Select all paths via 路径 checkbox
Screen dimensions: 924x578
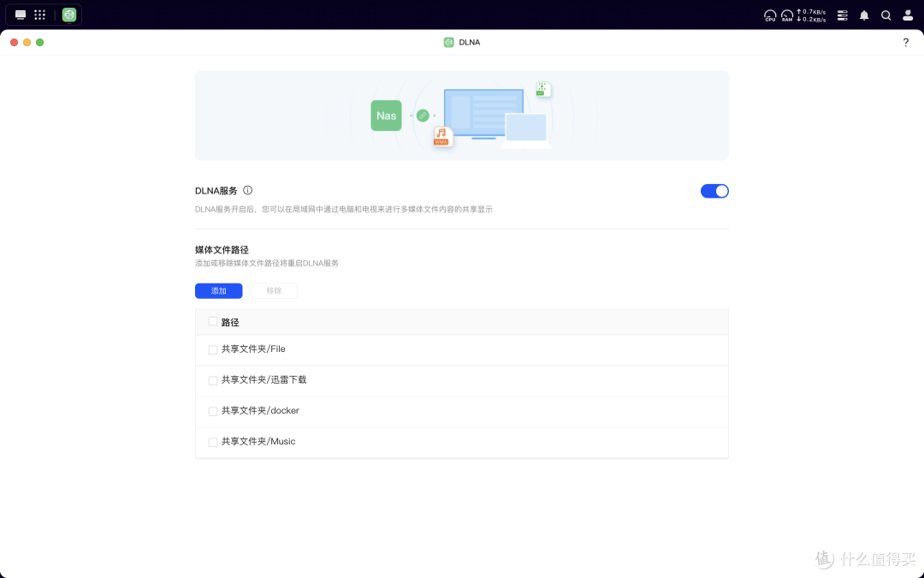tap(213, 321)
